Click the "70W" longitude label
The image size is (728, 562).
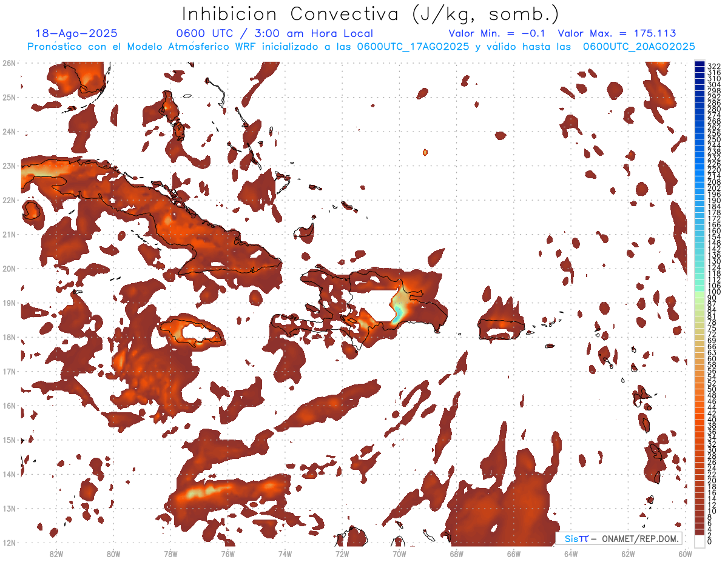[x=399, y=554]
